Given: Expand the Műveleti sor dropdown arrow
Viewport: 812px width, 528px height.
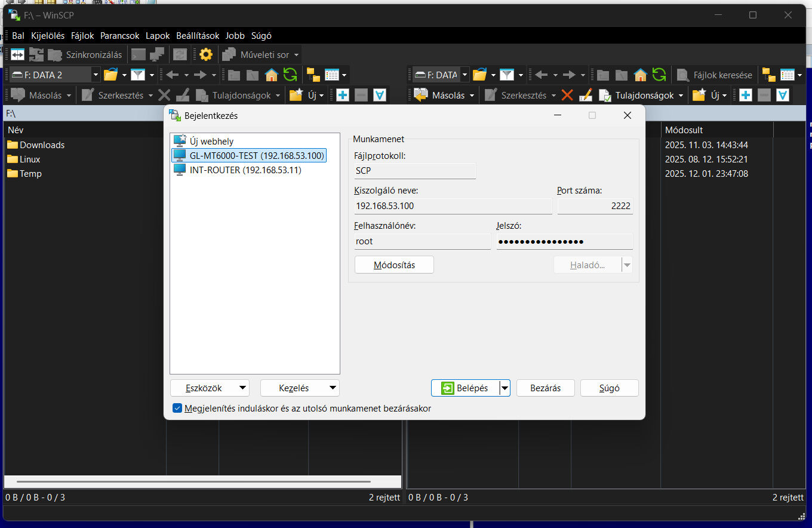Looking at the screenshot, I should (296, 55).
